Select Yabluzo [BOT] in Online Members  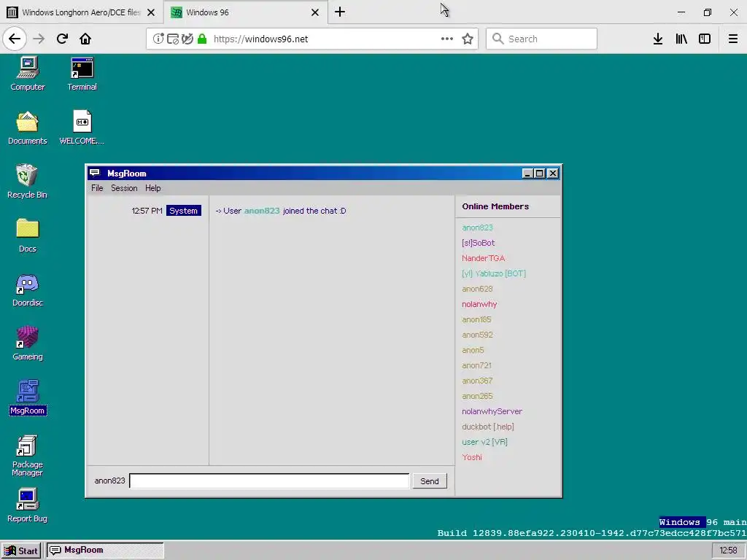[494, 273]
